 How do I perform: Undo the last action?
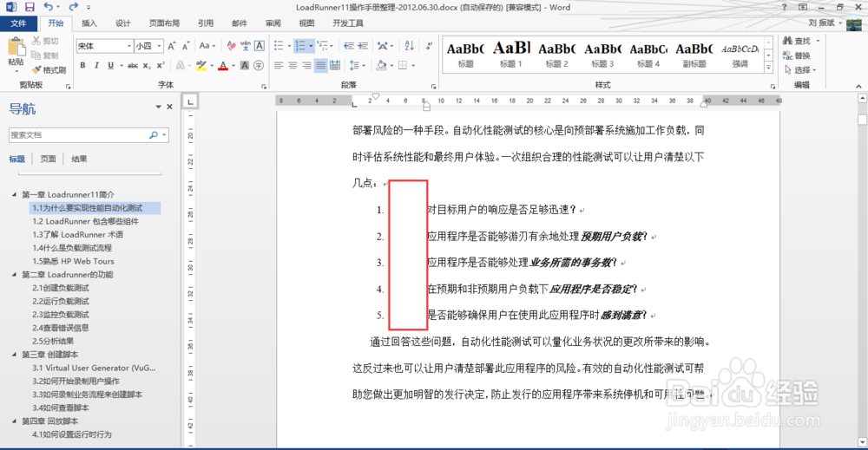point(49,7)
